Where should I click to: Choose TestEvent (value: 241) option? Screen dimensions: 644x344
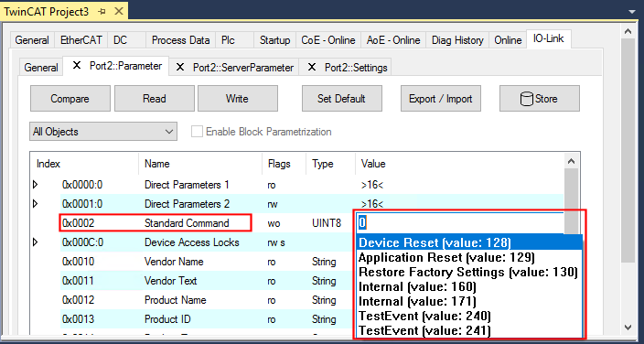pos(469,330)
